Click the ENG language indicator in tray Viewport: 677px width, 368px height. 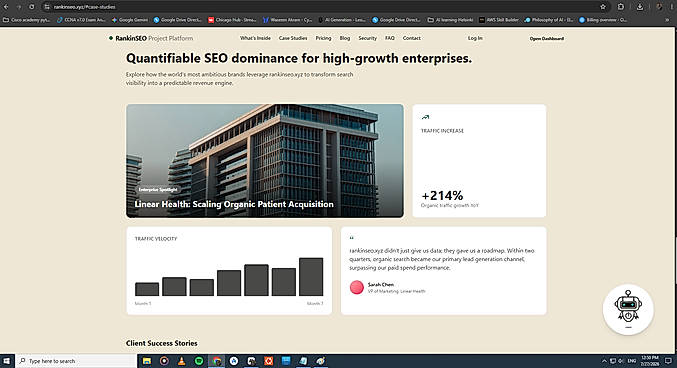coord(632,361)
